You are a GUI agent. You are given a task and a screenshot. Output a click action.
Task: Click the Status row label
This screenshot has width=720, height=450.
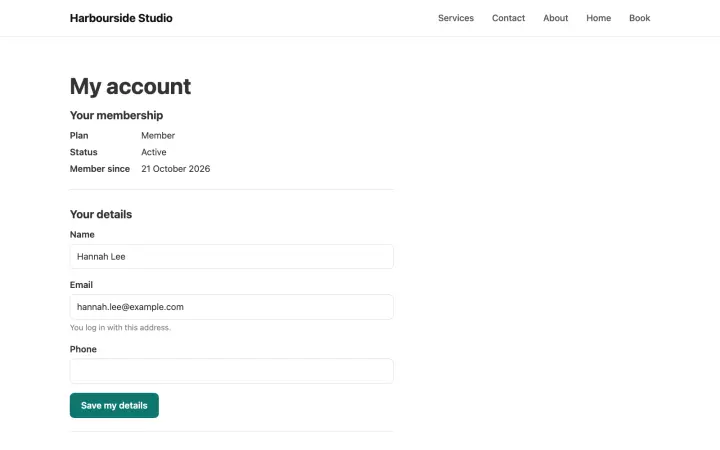(84, 152)
